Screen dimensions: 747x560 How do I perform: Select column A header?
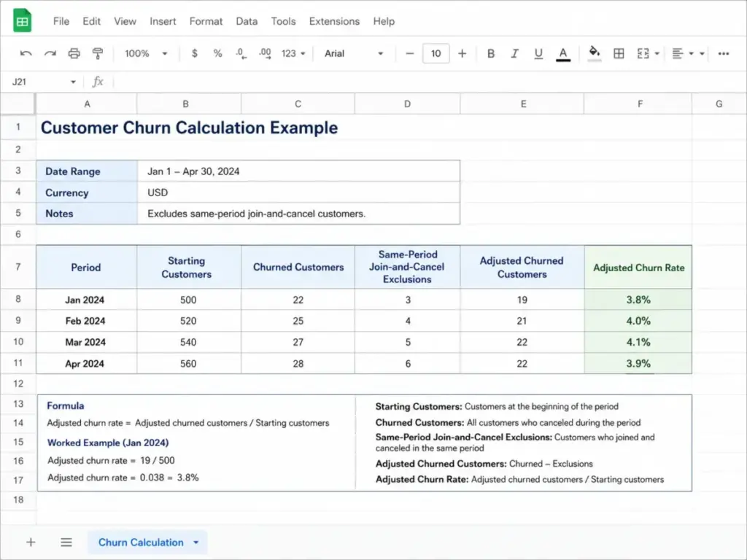click(87, 104)
